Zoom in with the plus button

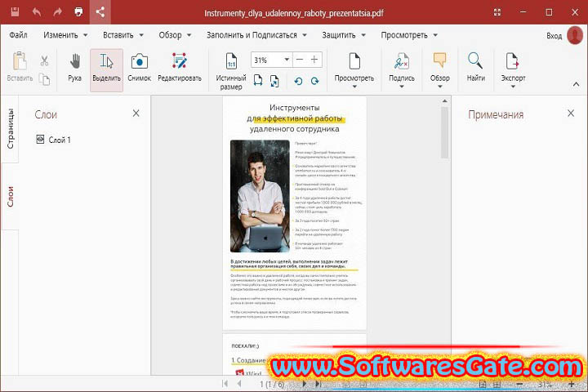(x=314, y=60)
